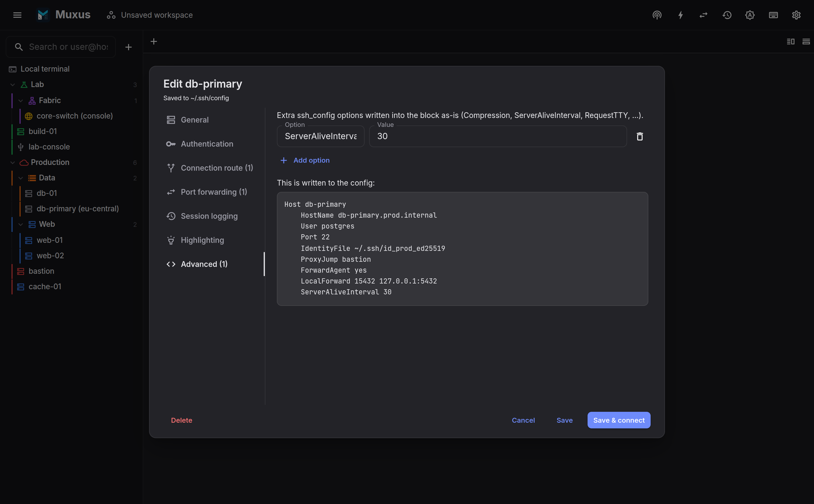Toggle the auto theme brightness icon
814x504 pixels.
pyautogui.click(x=750, y=15)
